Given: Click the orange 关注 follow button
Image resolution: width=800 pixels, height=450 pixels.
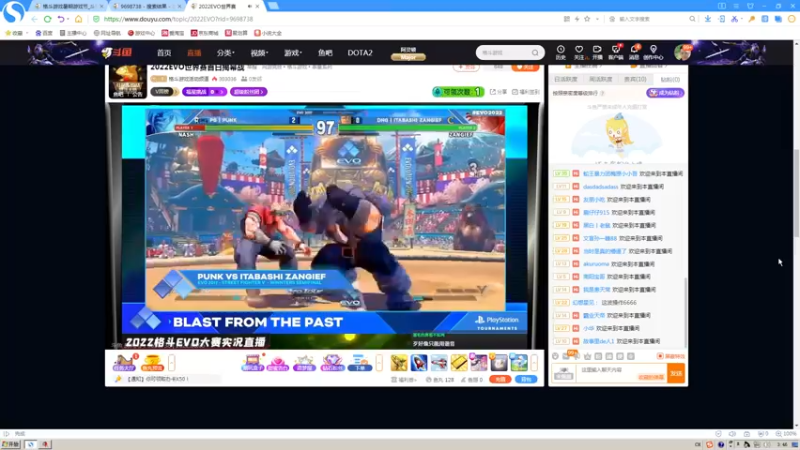Looking at the screenshot, I should [525, 67].
